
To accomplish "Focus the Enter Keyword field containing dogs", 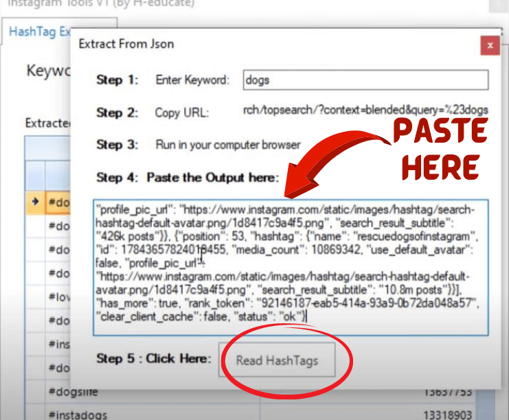I will pyautogui.click(x=365, y=80).
